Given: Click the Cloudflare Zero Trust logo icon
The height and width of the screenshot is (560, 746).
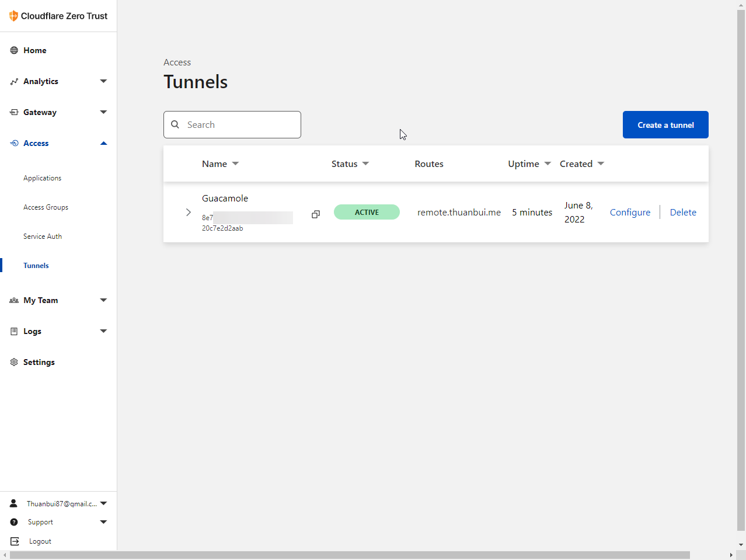Looking at the screenshot, I should (13, 16).
